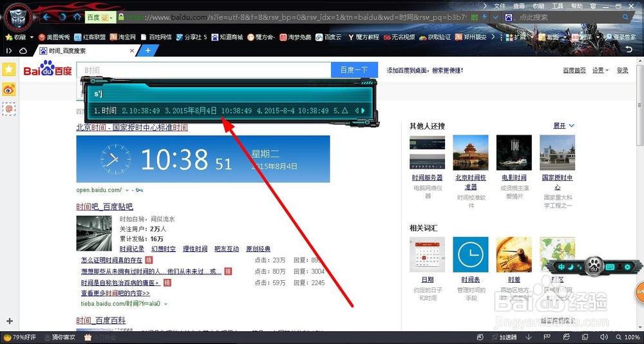Click the restore closed tab undo icon

tap(629, 50)
